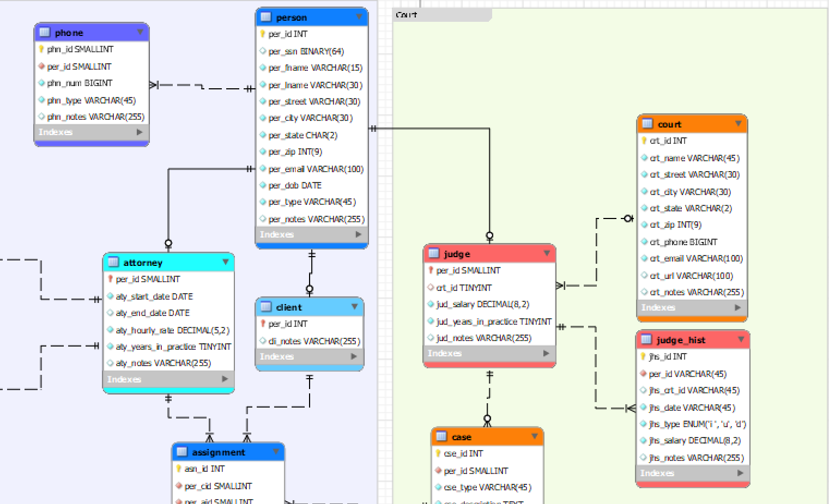Collapse the attorney table with header arrow
This screenshot has height=504, width=829.
pos(226,262)
